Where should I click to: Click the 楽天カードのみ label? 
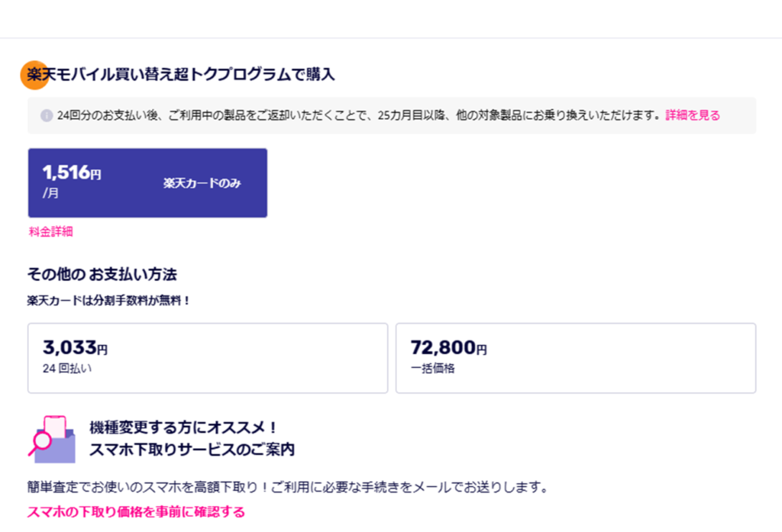click(202, 183)
